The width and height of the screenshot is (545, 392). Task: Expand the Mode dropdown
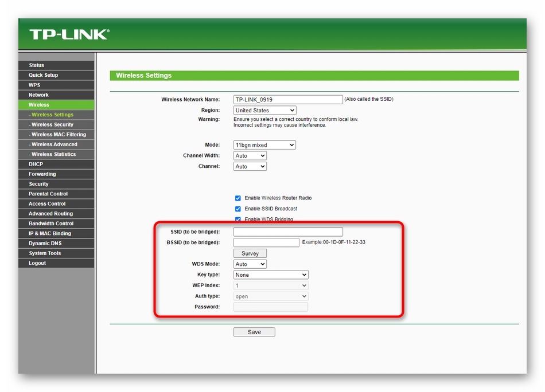(x=264, y=145)
